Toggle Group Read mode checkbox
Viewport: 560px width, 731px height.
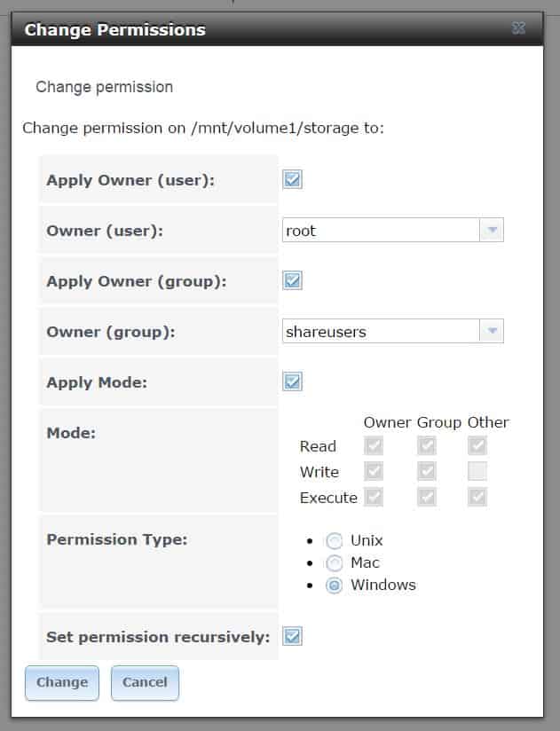[428, 446]
